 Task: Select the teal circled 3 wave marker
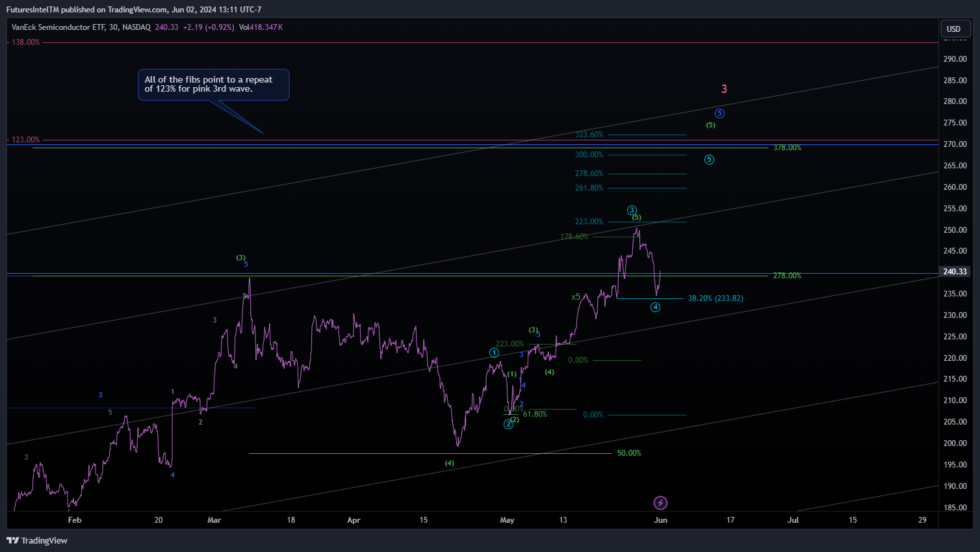632,210
